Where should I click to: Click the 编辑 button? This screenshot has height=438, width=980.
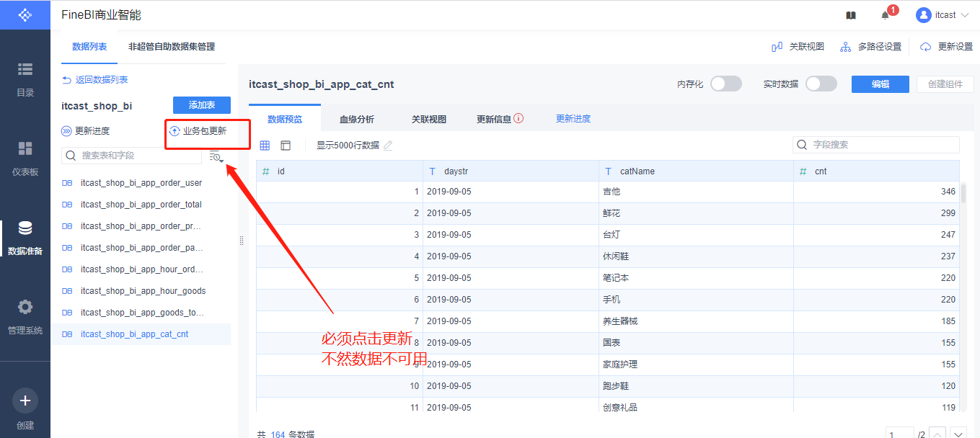(x=880, y=84)
